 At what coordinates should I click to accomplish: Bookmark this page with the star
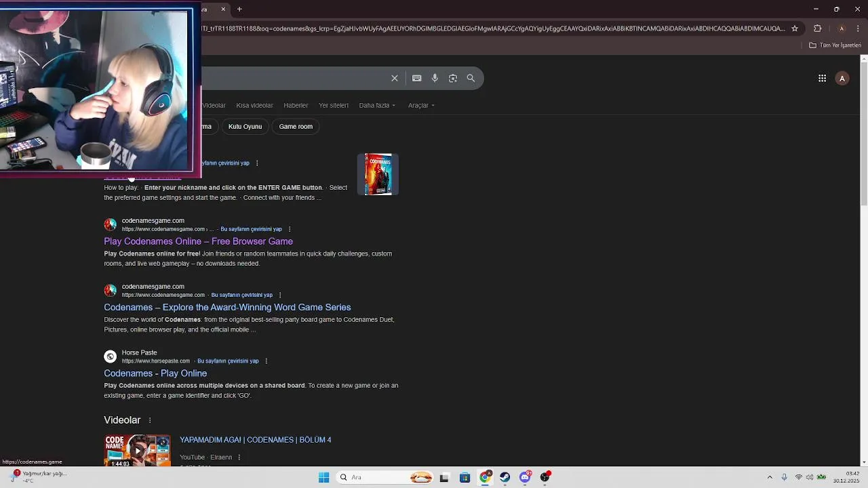click(x=795, y=28)
